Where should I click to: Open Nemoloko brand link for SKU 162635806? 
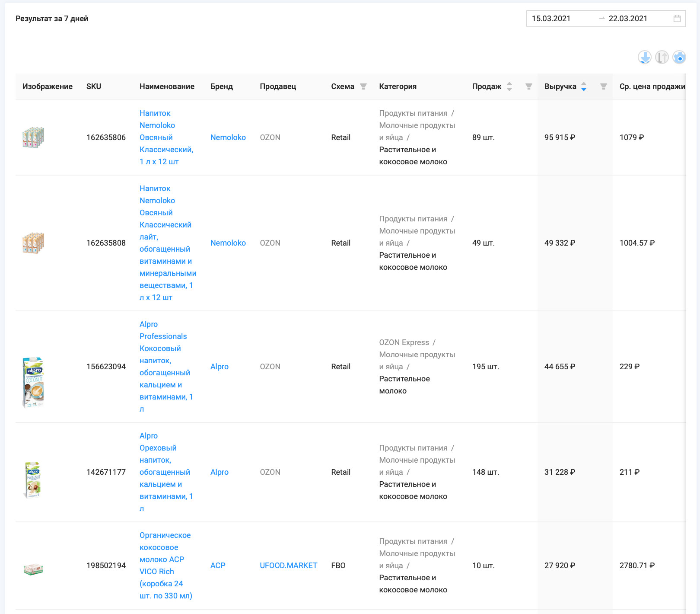click(x=228, y=138)
